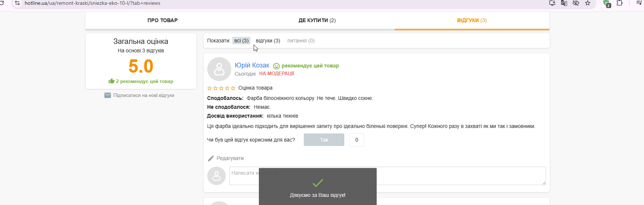Click the thumbs-up icon under the 5.0 rating

[112, 81]
